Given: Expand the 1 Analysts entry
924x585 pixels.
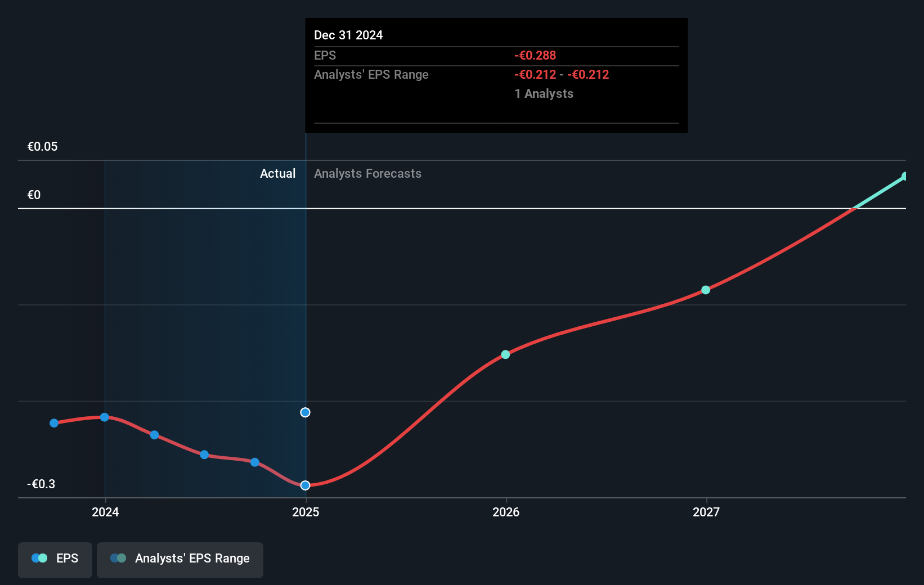Looking at the screenshot, I should [544, 93].
